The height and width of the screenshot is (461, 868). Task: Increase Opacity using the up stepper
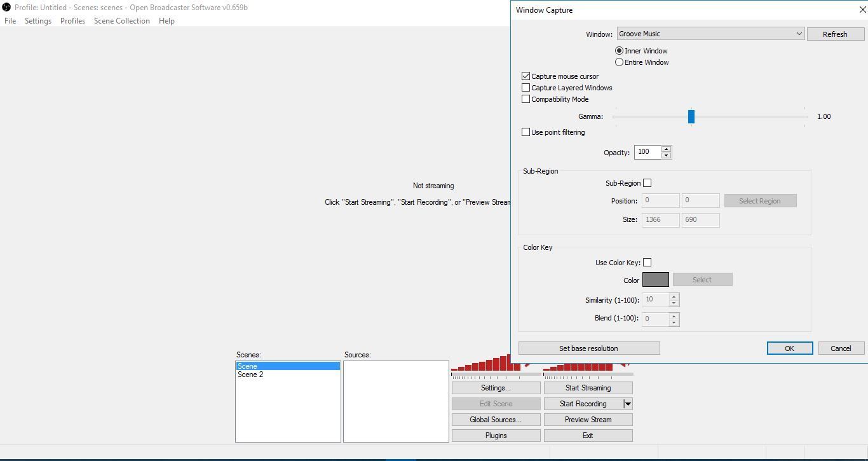[666, 149]
